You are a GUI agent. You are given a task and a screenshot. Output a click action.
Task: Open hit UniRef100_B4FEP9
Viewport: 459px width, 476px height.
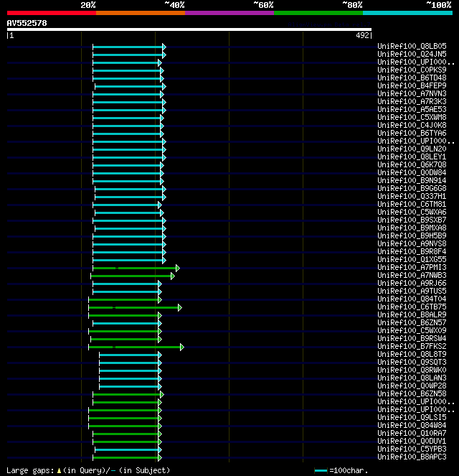412,85
